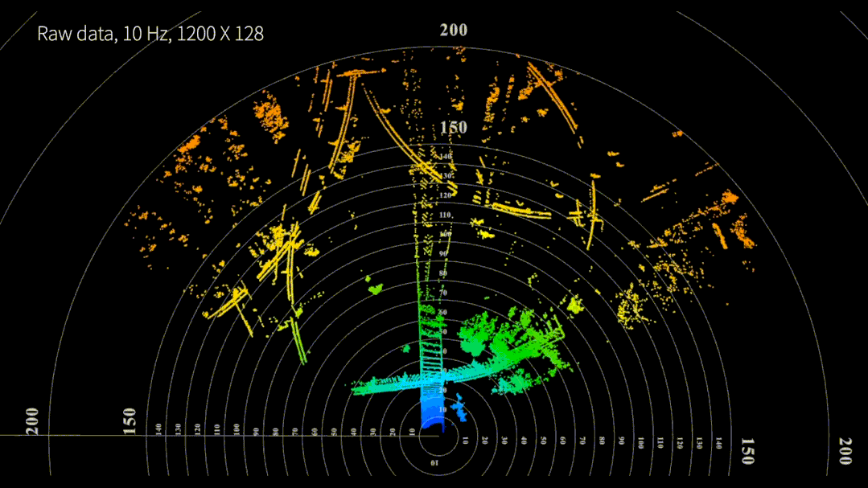Click the yellow-green blob right of the vegetation

point(574,305)
